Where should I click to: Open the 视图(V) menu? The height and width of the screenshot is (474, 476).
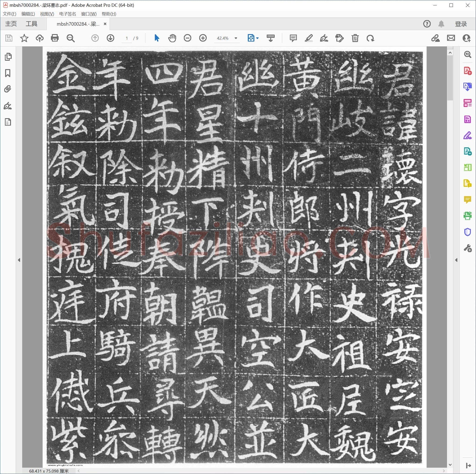point(47,14)
